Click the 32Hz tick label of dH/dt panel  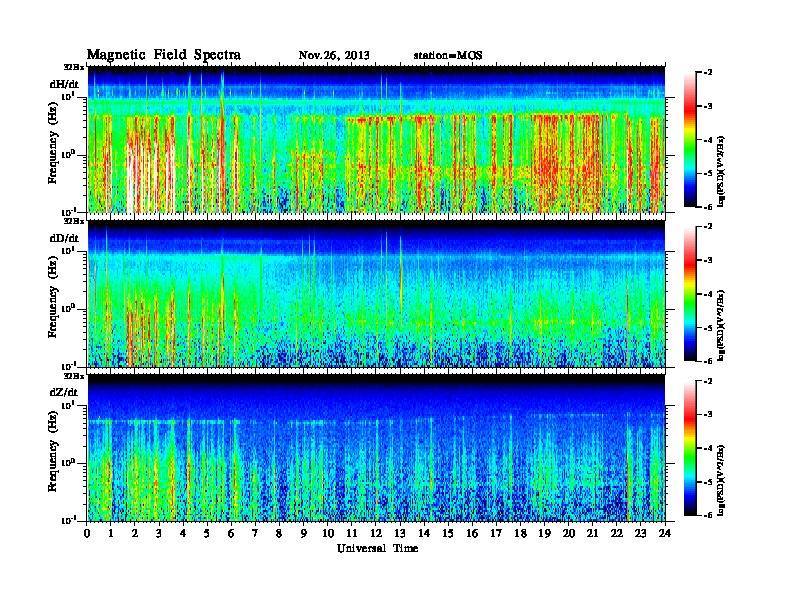tap(74, 67)
